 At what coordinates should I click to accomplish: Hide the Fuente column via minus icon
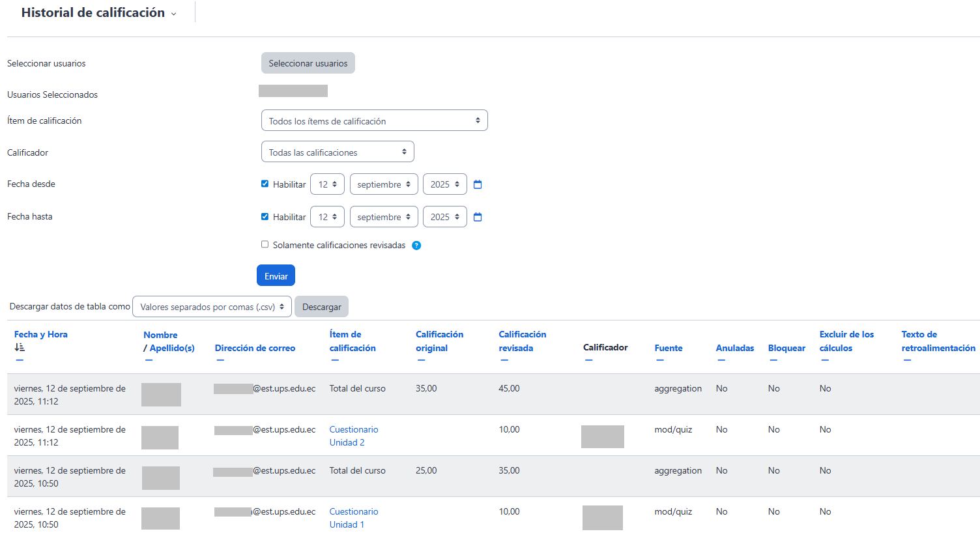pos(660,360)
